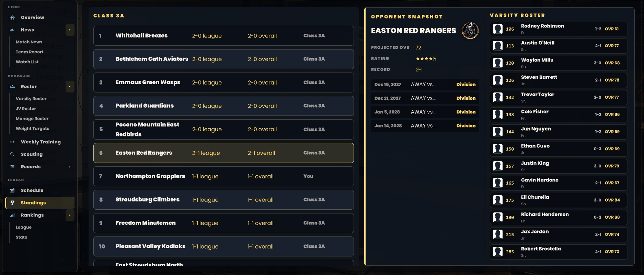Screen dimensions: 644x275
Task: Click the Easton Red Rangers team logo
Action: click(x=470, y=31)
